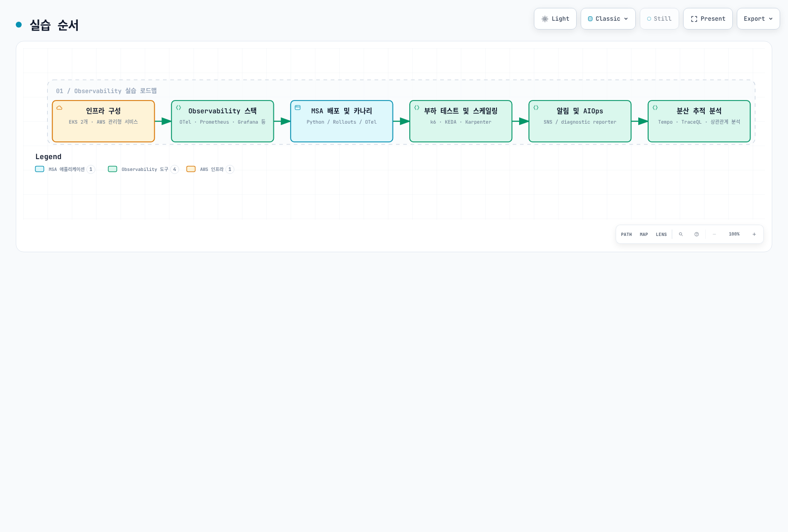Screen dimensions: 788x532
Task: Click the '01 / Observability 실습 로드맵' group label
Action: pyautogui.click(x=106, y=91)
